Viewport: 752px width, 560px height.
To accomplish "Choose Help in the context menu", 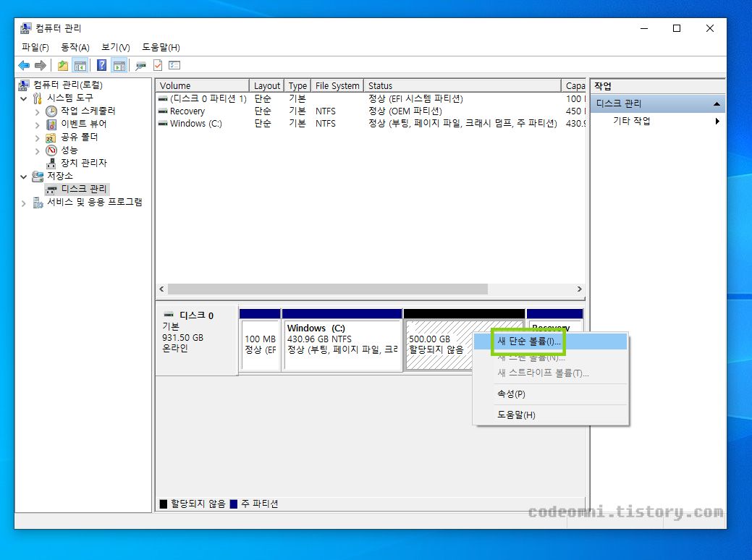I will coord(551,415).
